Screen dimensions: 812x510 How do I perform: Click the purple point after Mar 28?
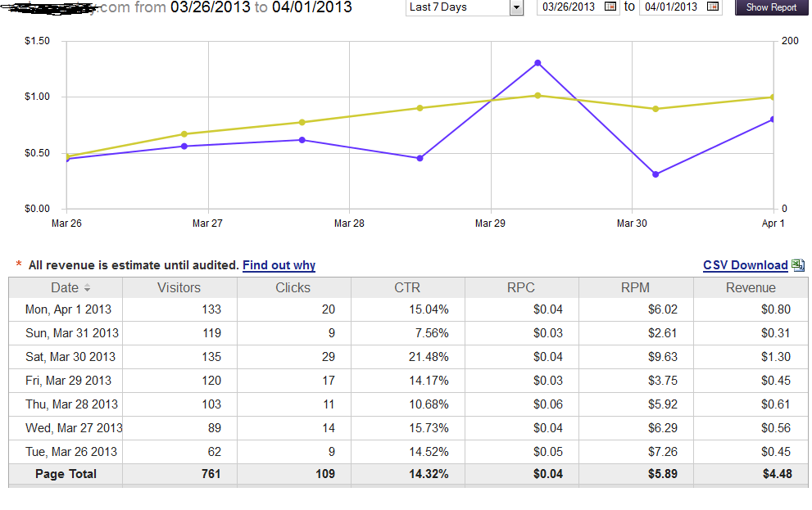[420, 158]
